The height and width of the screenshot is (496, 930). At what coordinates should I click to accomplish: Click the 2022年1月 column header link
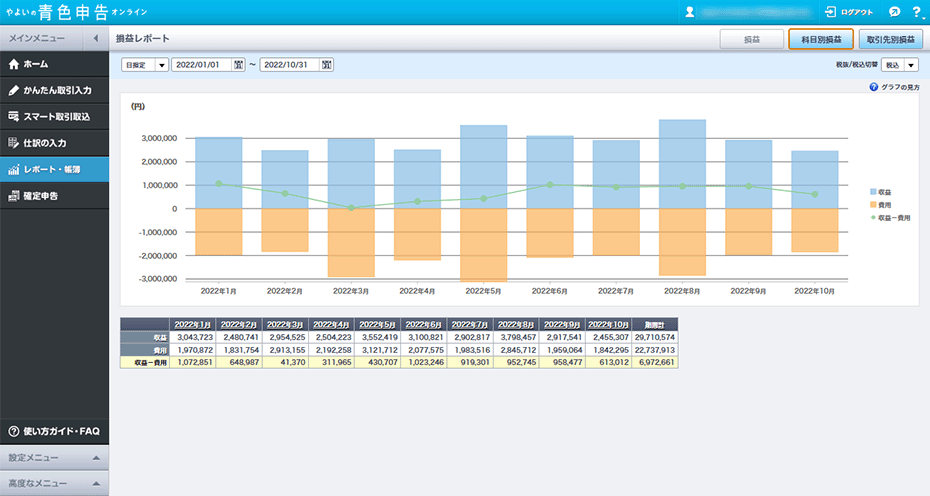click(192, 325)
